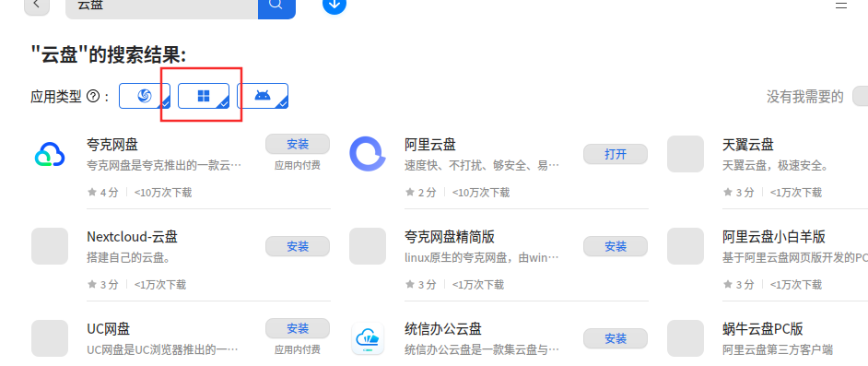Toggle the Deepin native app type filter
Viewport: 868px width, 366px height.
tap(145, 96)
